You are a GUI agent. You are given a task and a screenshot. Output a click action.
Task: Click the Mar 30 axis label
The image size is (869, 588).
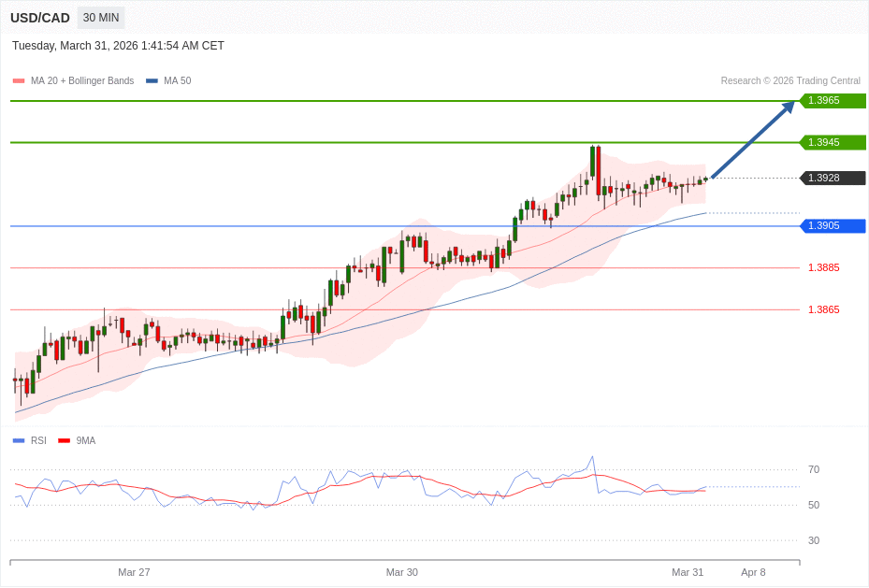[402, 572]
